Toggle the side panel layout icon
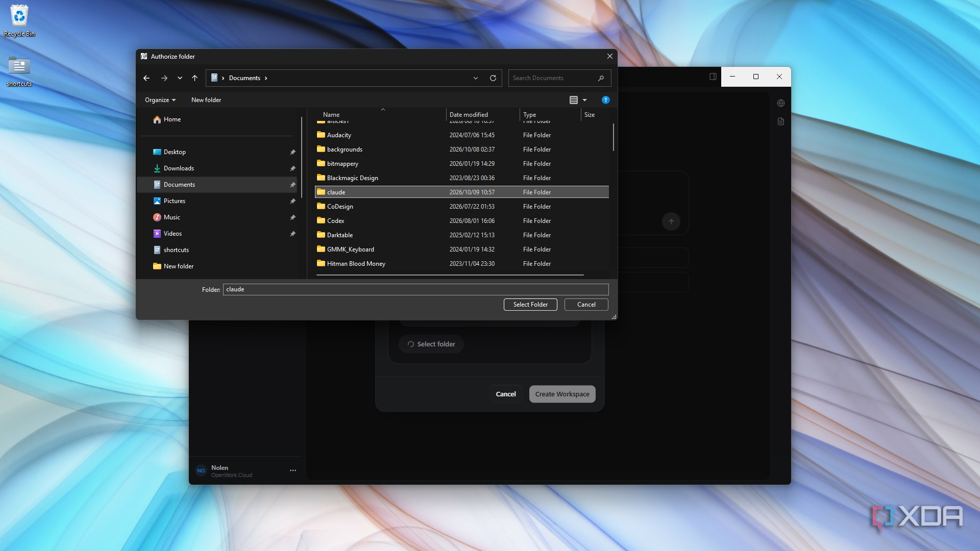The height and width of the screenshot is (551, 980). tap(713, 77)
